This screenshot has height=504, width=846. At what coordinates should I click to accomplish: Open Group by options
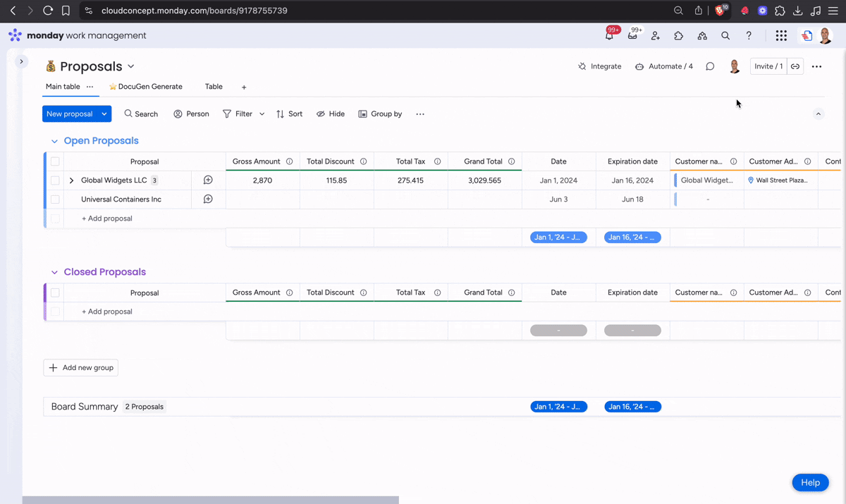[380, 114]
